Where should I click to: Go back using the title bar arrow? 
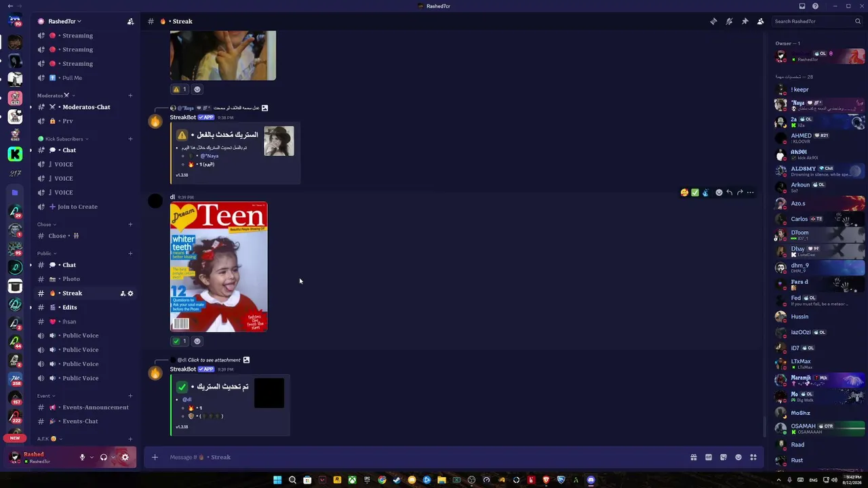click(x=10, y=6)
